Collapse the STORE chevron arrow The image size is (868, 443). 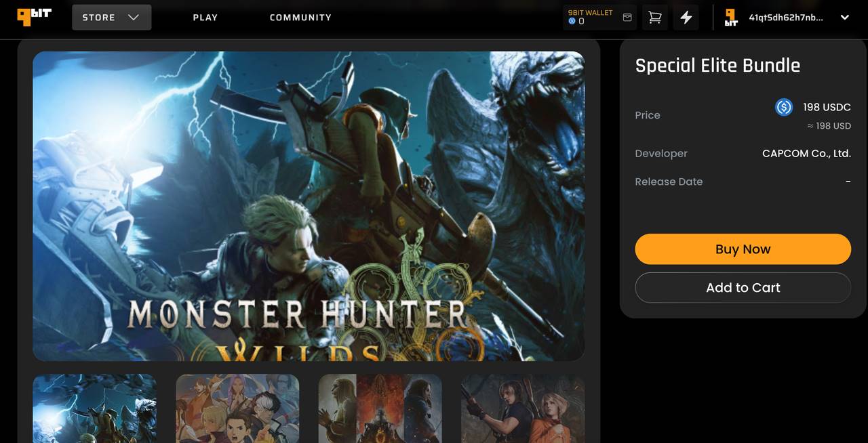click(134, 18)
